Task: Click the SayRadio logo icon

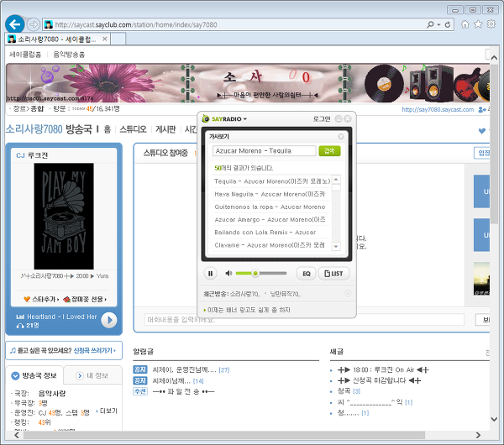Action: pyautogui.click(x=206, y=118)
